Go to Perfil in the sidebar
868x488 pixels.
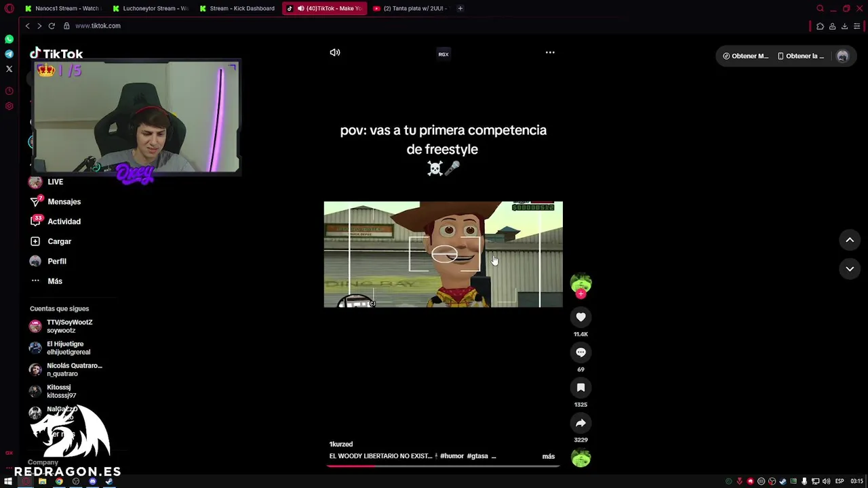[x=48, y=261]
